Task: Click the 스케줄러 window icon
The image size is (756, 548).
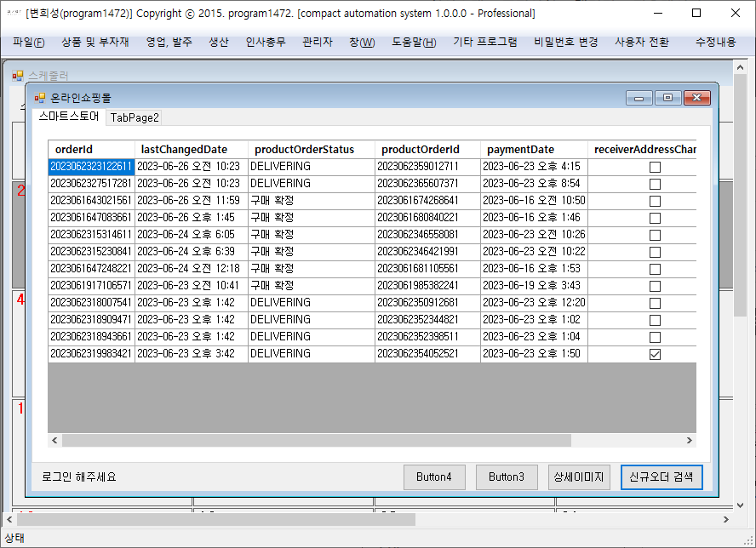Action: pyautogui.click(x=18, y=76)
